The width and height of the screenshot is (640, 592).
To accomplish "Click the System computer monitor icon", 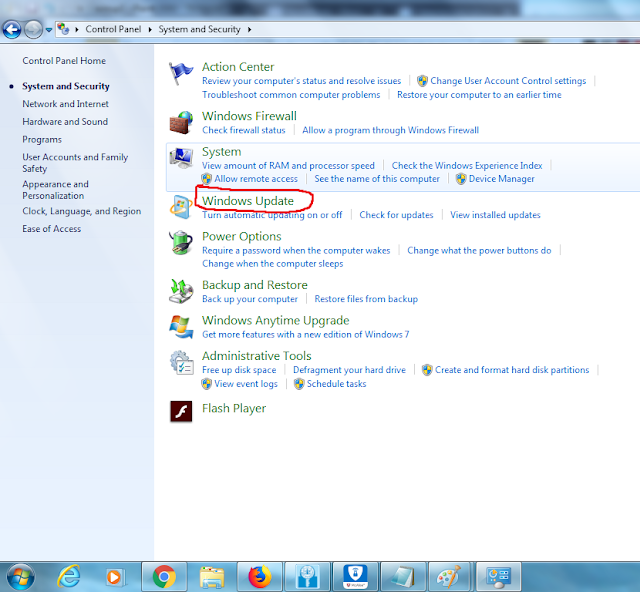I will (x=181, y=158).
